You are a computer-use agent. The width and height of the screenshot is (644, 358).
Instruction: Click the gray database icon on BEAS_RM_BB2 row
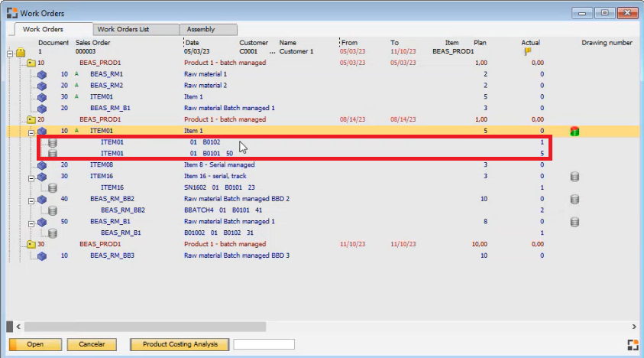coord(574,199)
